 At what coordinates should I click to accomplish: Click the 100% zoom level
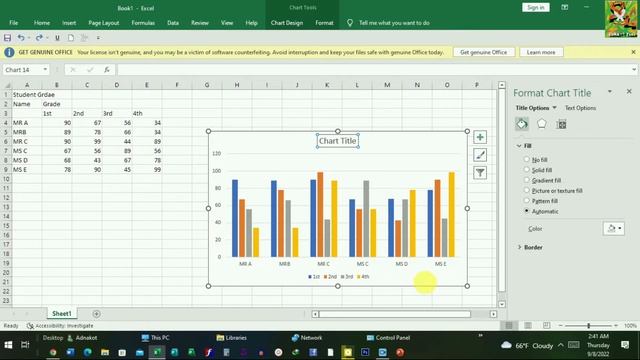[x=630, y=325]
